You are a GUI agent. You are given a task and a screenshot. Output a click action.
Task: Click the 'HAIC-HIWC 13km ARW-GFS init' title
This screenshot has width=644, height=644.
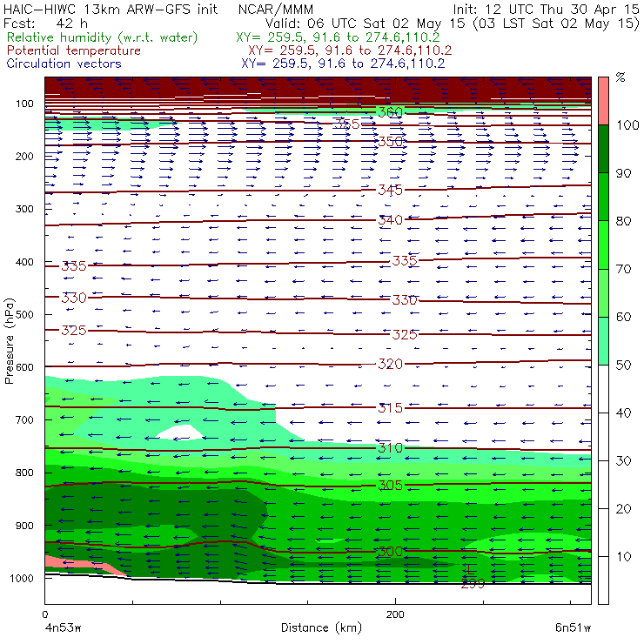pyautogui.click(x=111, y=9)
